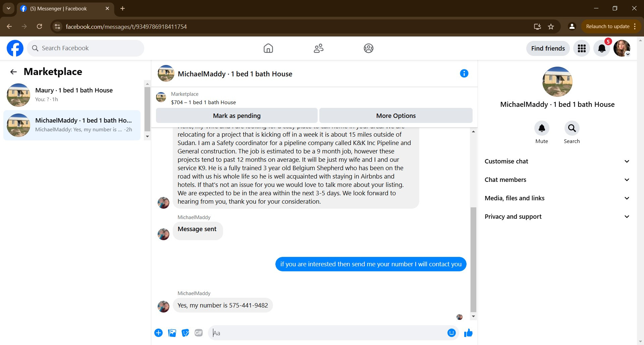Go back in the browser

pyautogui.click(x=9, y=26)
